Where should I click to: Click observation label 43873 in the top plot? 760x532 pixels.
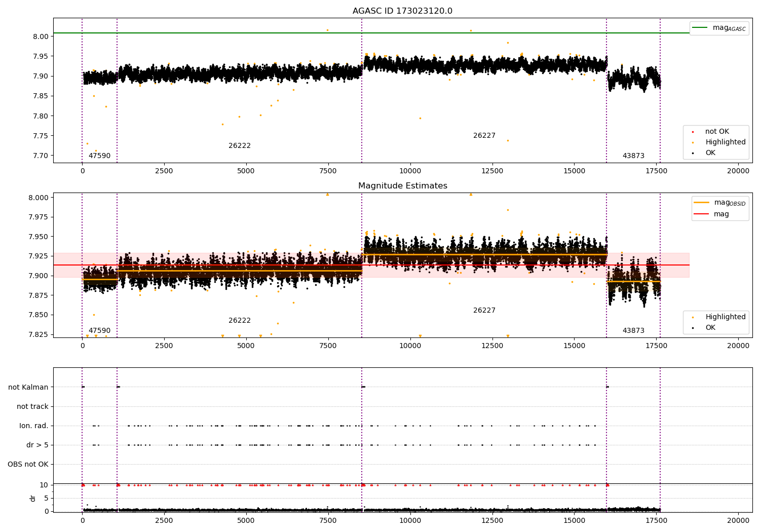pyautogui.click(x=633, y=156)
